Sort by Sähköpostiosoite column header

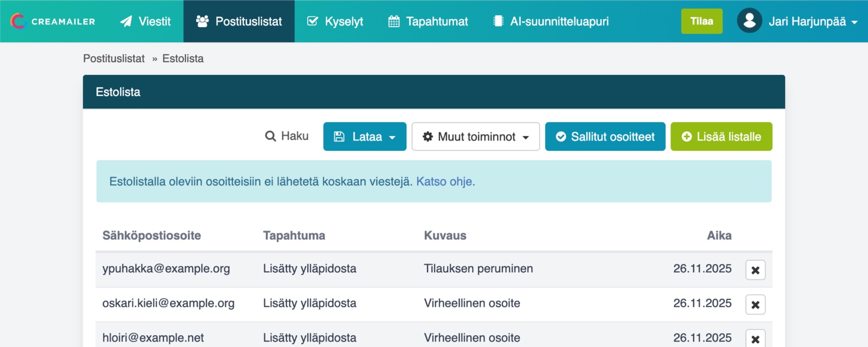pos(151,235)
